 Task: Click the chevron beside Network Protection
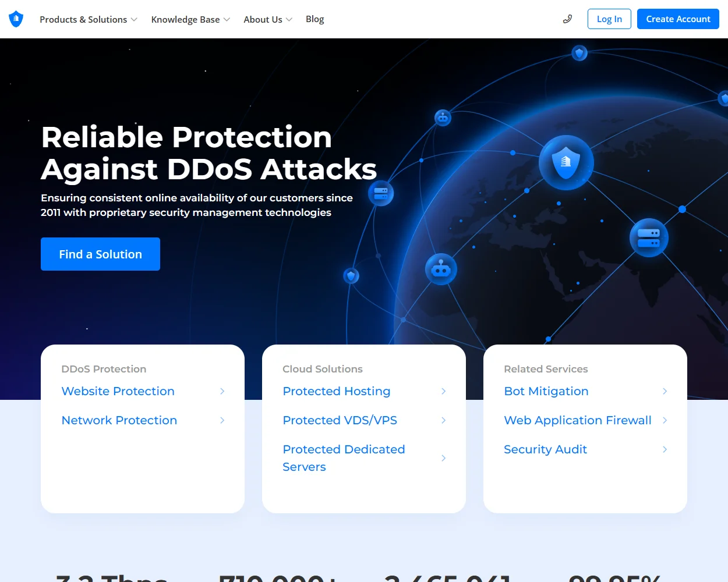point(222,420)
